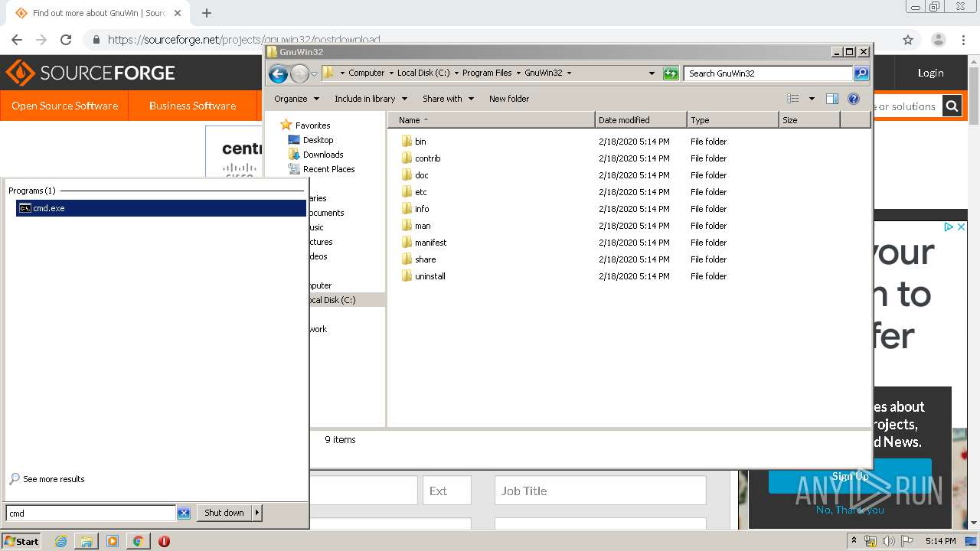Open Explorer Help question mark
The image size is (980, 551).
854,99
